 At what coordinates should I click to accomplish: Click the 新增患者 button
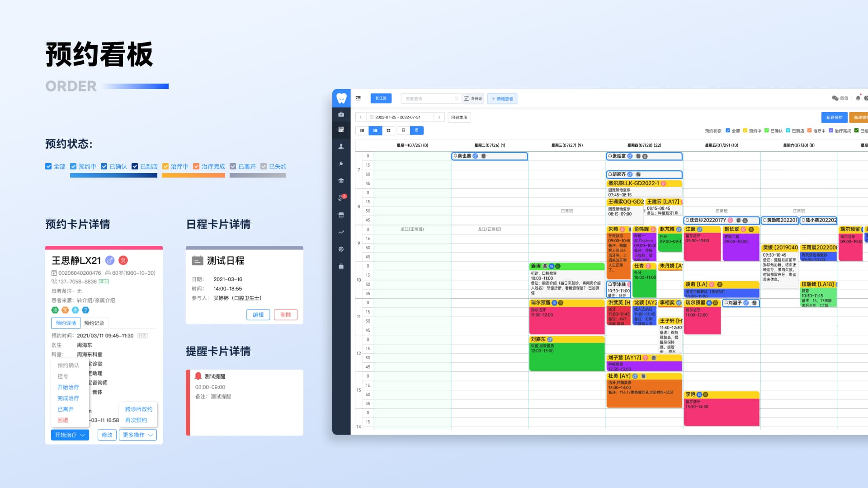502,99
